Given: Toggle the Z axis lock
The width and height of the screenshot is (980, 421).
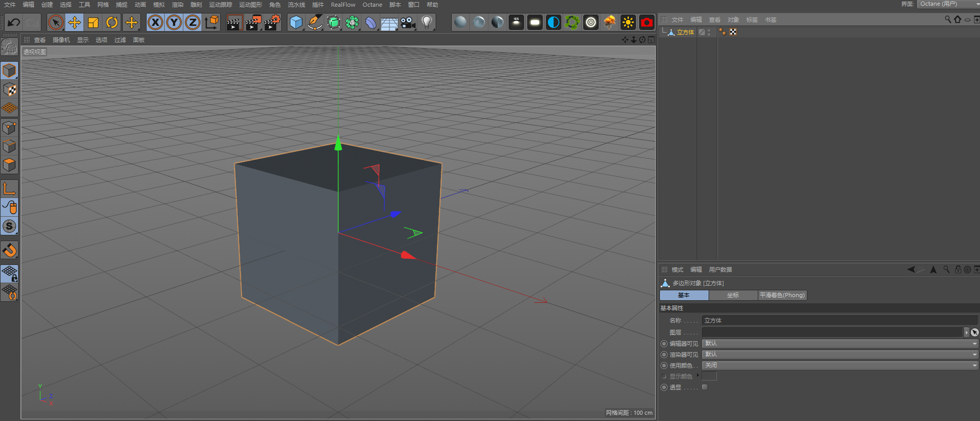Looking at the screenshot, I should tap(193, 23).
